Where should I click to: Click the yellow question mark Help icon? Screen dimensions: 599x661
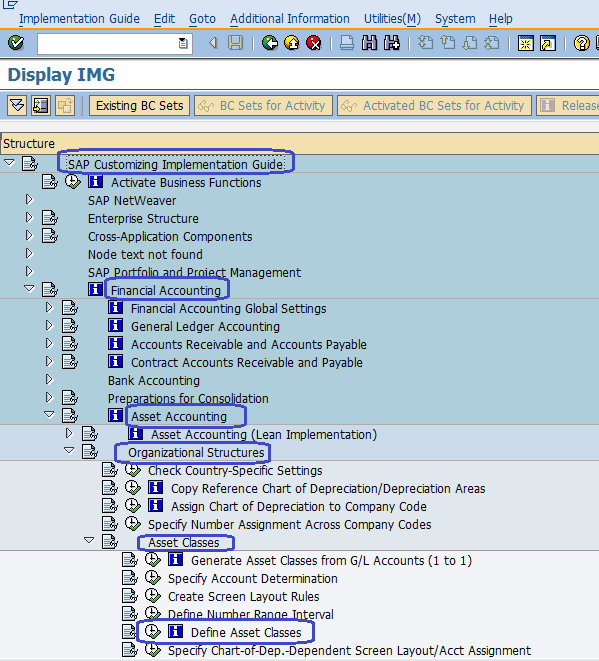[x=581, y=43]
